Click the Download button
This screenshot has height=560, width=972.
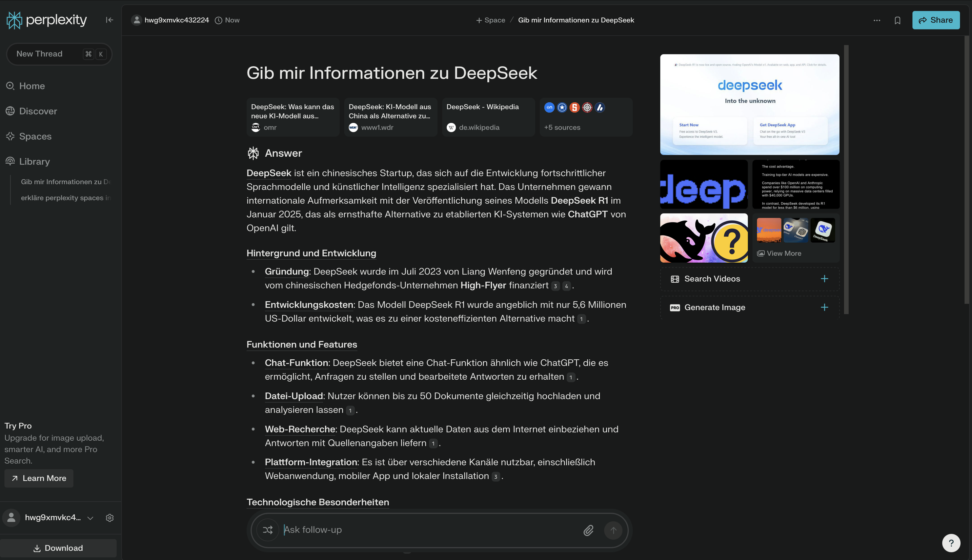[58, 548]
